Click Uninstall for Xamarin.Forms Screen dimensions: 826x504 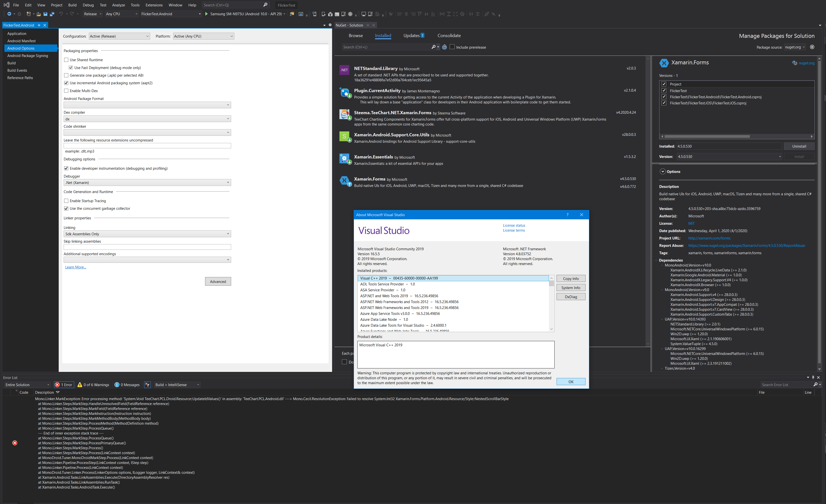[799, 146]
